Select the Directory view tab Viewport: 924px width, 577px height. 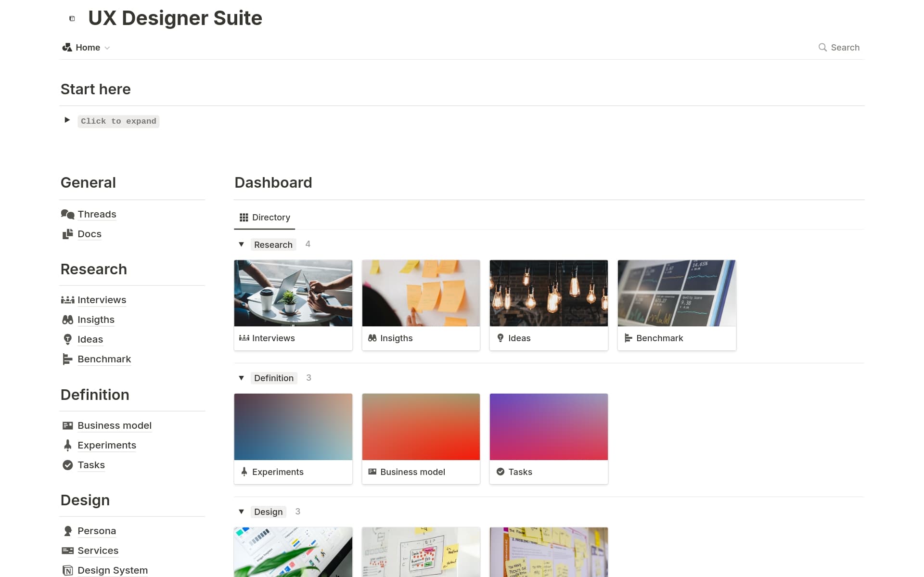(x=265, y=218)
